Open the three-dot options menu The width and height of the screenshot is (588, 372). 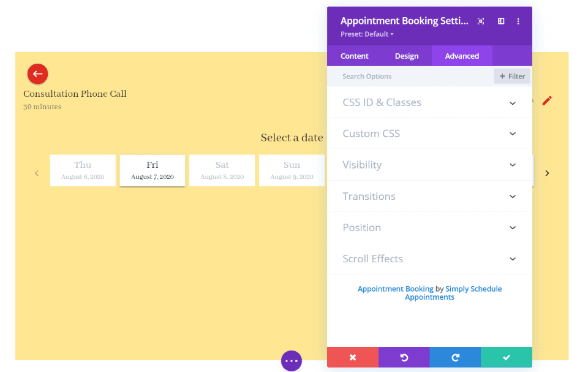[x=518, y=21]
